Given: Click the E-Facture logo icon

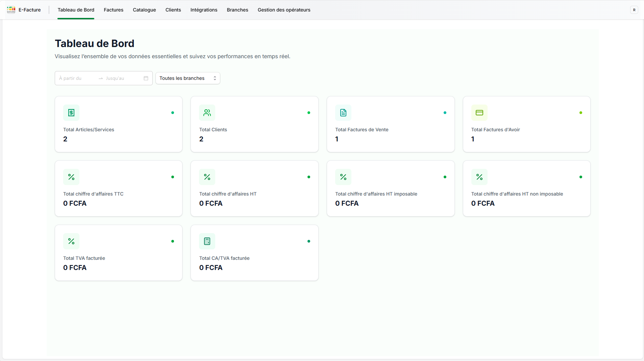Looking at the screenshot, I should click(x=11, y=9).
